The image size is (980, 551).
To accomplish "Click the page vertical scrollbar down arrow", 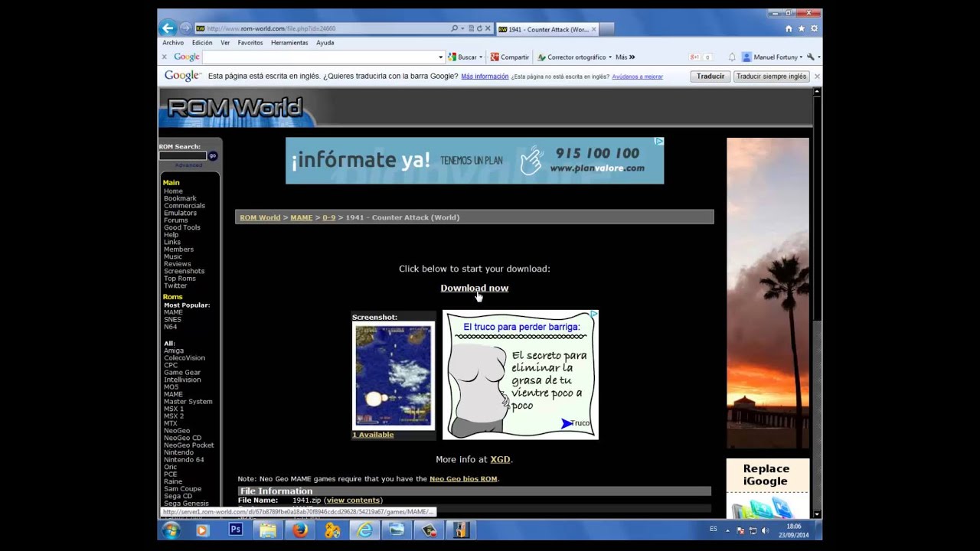I will point(817,514).
